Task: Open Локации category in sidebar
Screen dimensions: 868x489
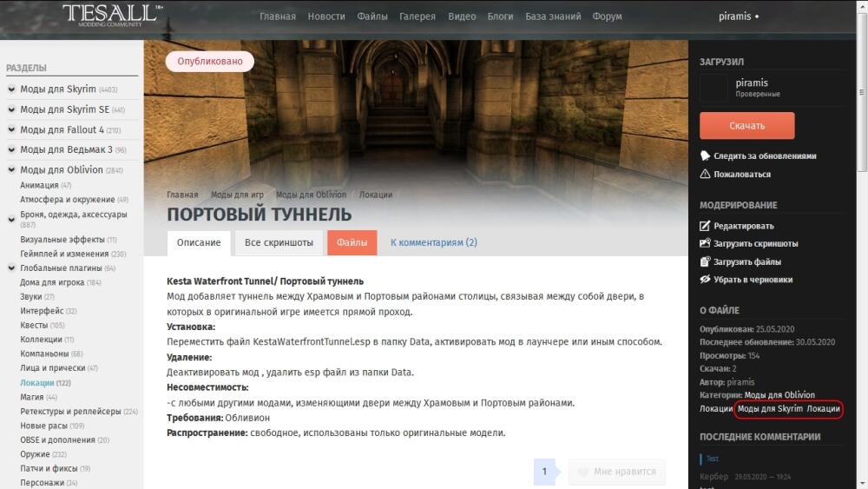Action: point(37,383)
